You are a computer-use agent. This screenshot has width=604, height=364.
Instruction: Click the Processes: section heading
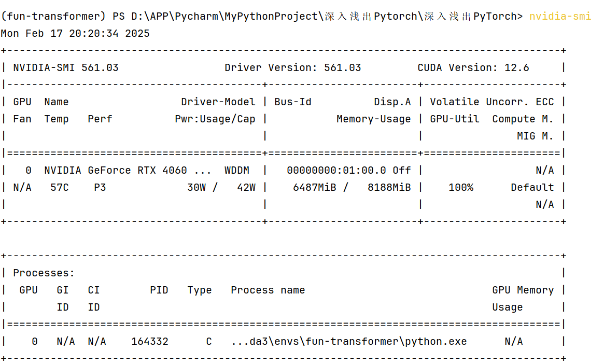pyautogui.click(x=44, y=273)
